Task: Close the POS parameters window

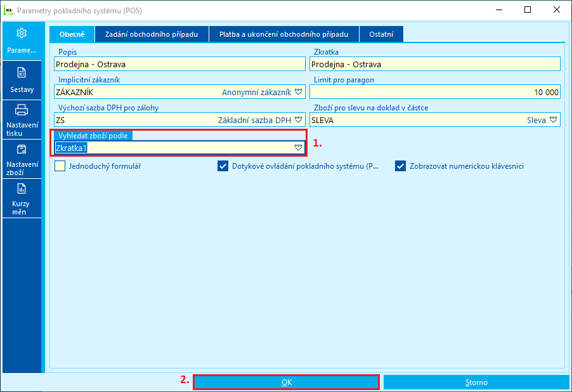Action: coord(556,10)
